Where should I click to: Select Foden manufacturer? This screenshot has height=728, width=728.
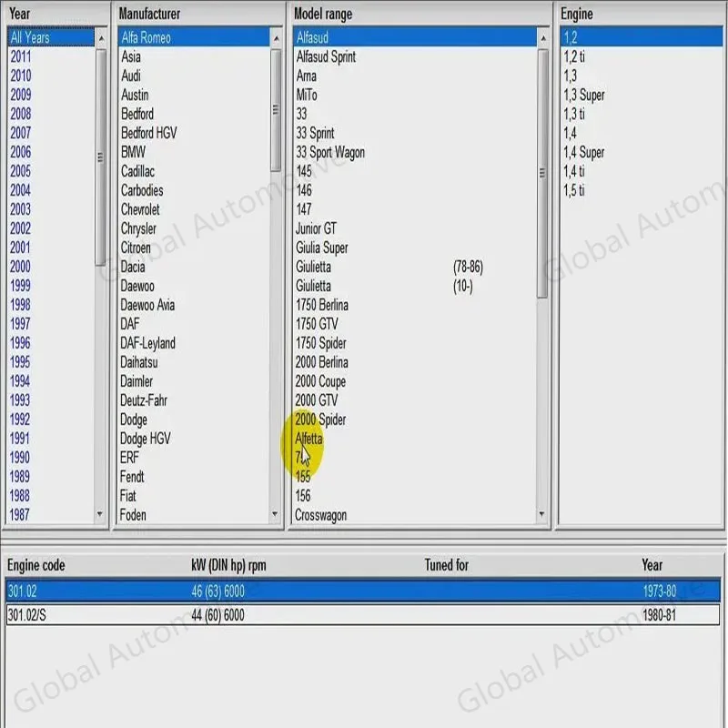(133, 514)
